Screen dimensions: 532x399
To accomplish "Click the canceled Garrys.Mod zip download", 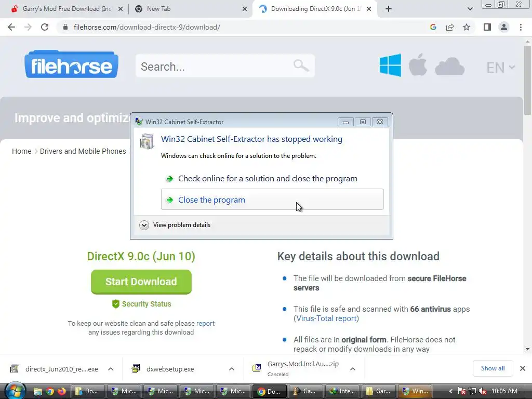I will 296,368.
